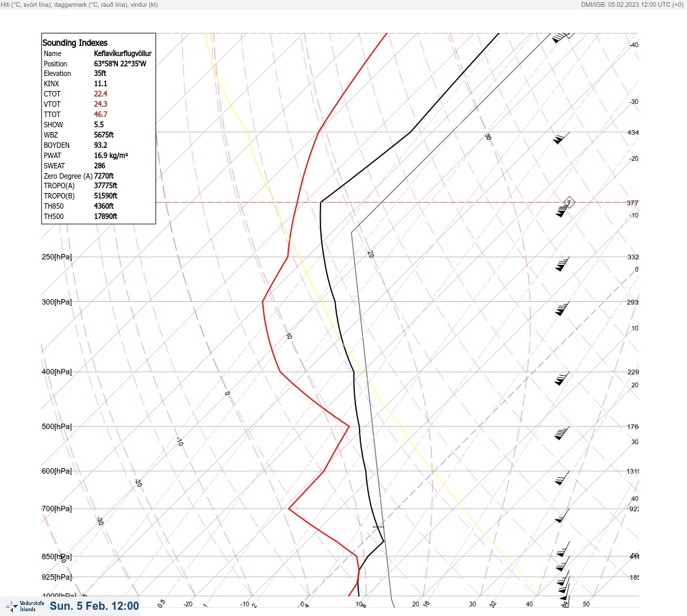Click the right-side height label 434
The width and height of the screenshot is (687, 616).
click(633, 132)
